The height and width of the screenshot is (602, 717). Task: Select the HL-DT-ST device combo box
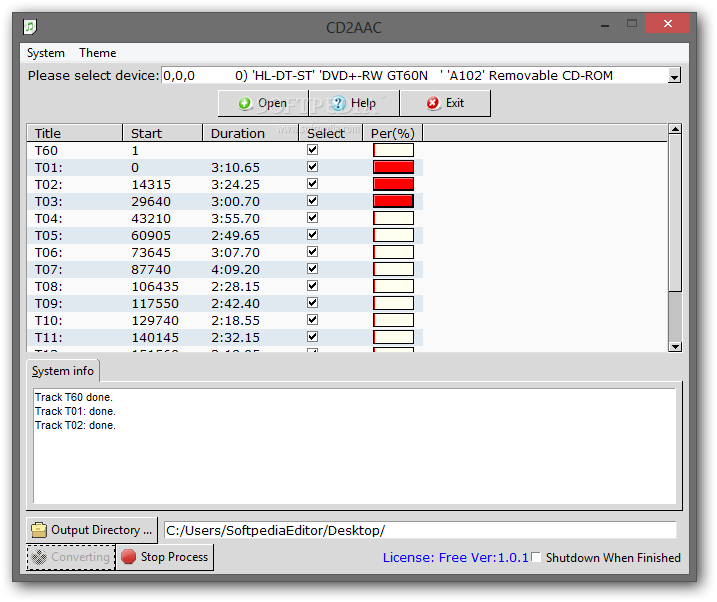pyautogui.click(x=421, y=75)
